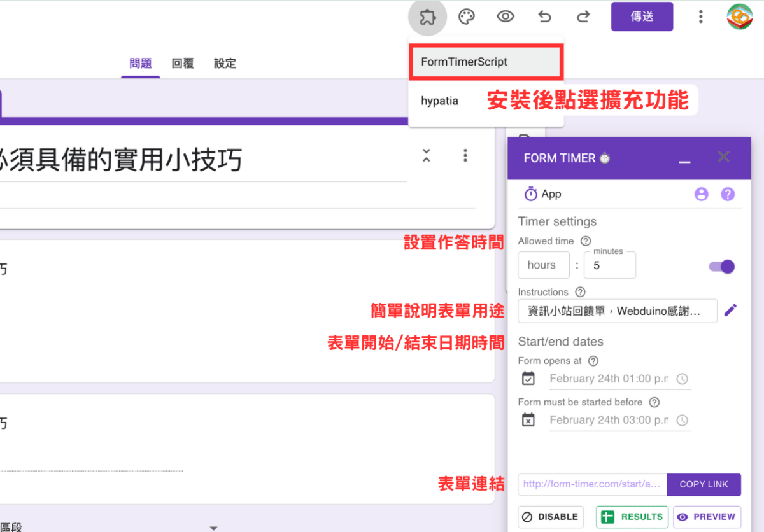This screenshot has height=532, width=764.
Task: Click the COPY LINK button
Action: (x=704, y=484)
